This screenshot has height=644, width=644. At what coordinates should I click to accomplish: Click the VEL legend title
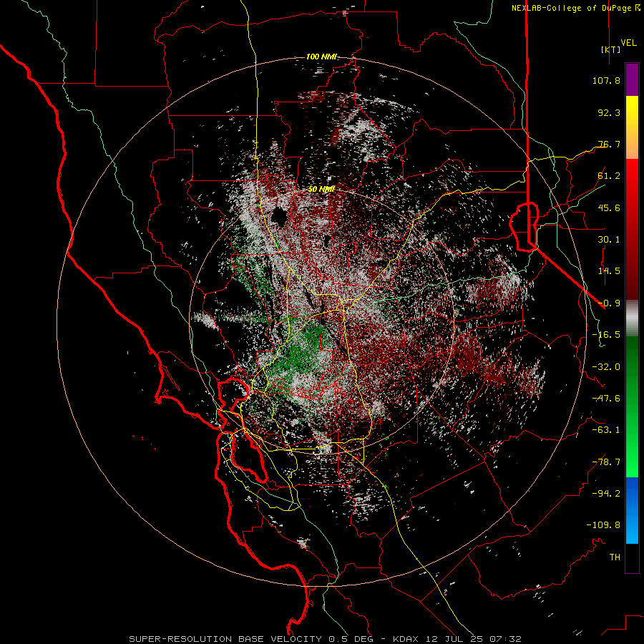628,43
